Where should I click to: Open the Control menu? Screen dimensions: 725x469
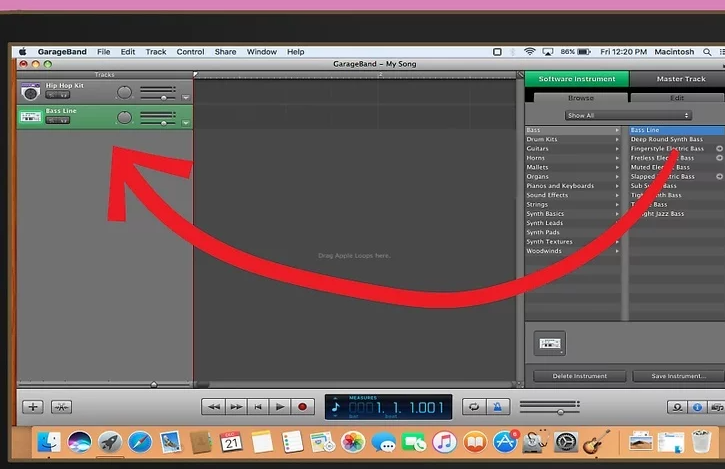190,52
